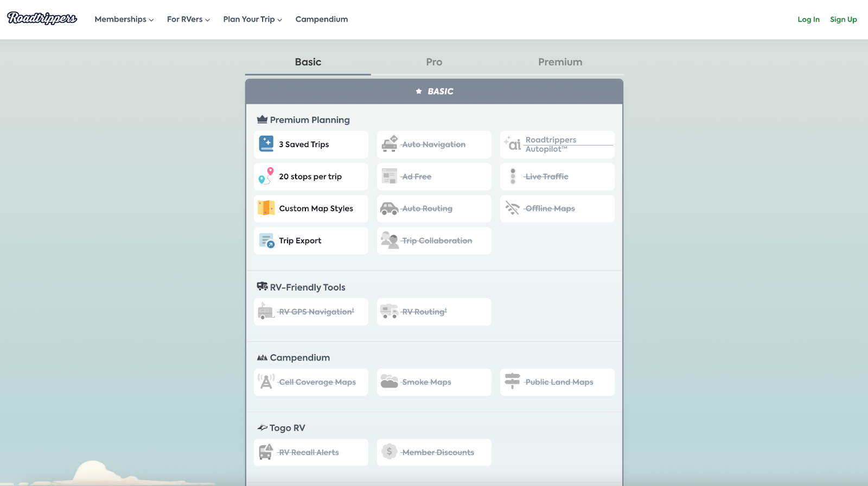Screen dimensions: 868x486
Task: Select the Premium membership tab
Action: [560, 62]
